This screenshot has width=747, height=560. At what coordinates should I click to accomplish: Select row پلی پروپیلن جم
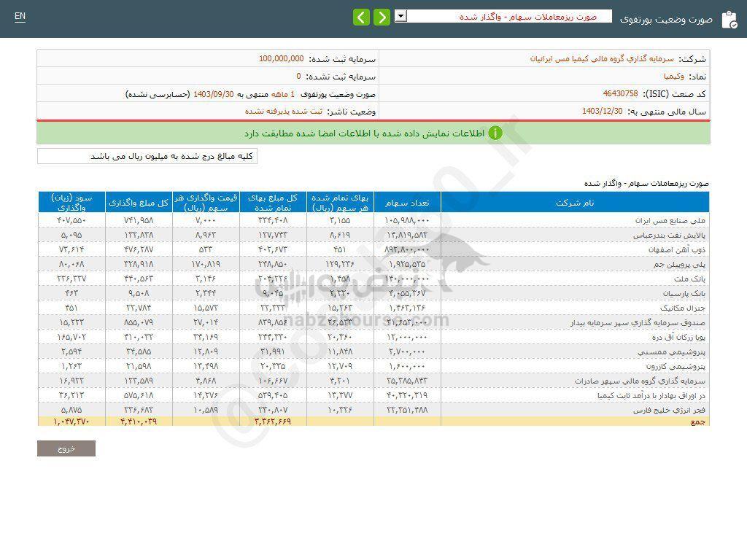373,264
